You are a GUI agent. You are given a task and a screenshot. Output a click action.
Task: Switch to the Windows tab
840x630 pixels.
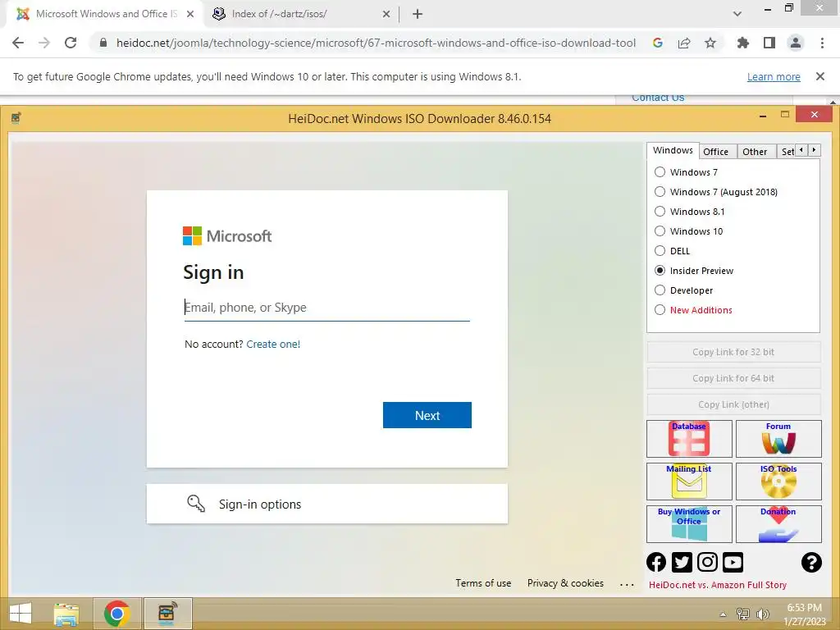click(x=673, y=151)
